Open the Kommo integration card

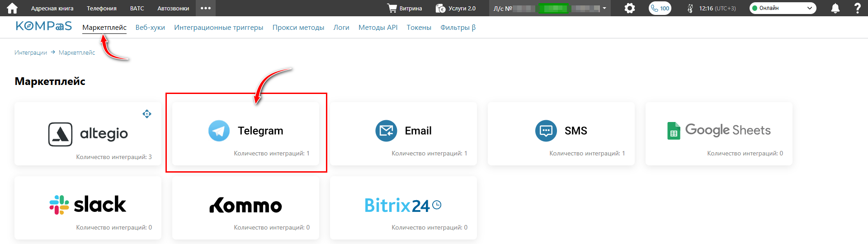(x=245, y=208)
